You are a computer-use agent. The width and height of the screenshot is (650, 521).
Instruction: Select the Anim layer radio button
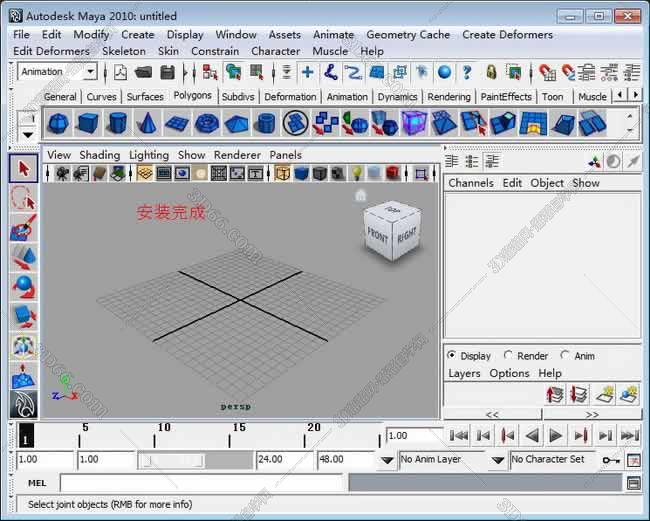pyautogui.click(x=565, y=355)
